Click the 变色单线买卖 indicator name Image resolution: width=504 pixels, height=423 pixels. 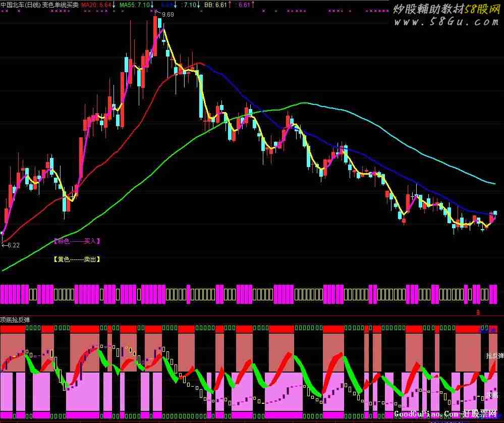point(60,5)
